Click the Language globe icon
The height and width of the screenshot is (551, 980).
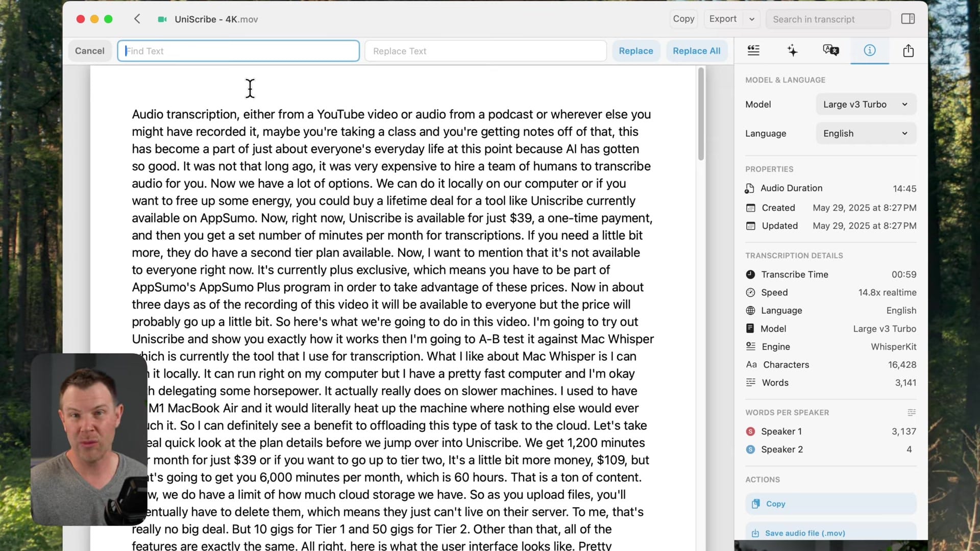750,311
